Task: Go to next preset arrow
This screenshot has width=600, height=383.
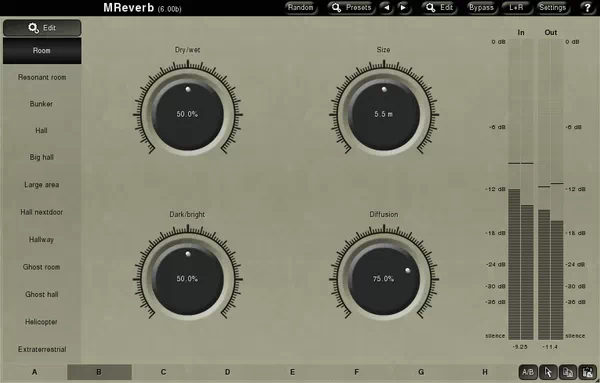Action: 403,8
